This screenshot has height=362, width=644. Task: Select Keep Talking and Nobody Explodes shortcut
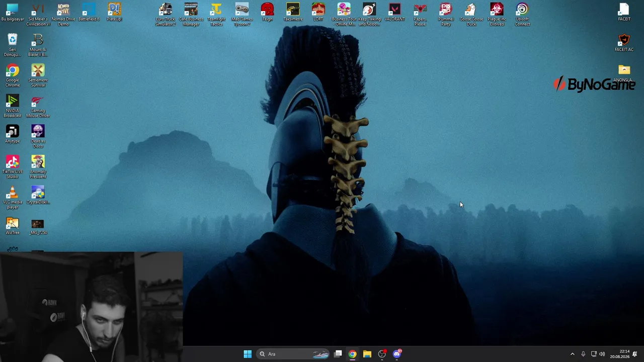[369, 15]
